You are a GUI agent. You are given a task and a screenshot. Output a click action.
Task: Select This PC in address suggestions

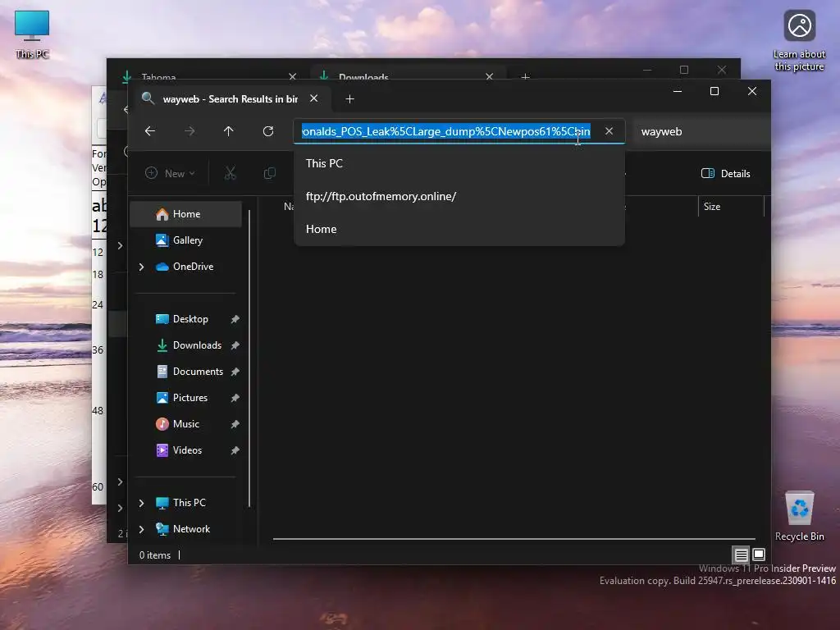[459, 163]
